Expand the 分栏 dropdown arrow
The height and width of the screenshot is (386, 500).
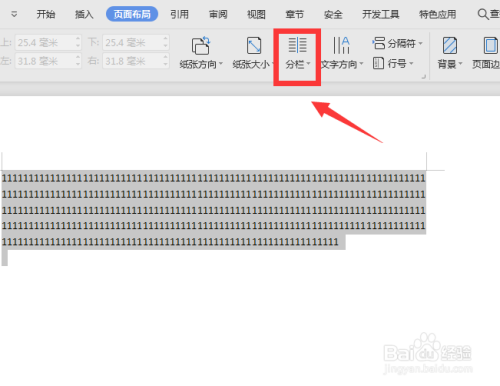coord(308,63)
